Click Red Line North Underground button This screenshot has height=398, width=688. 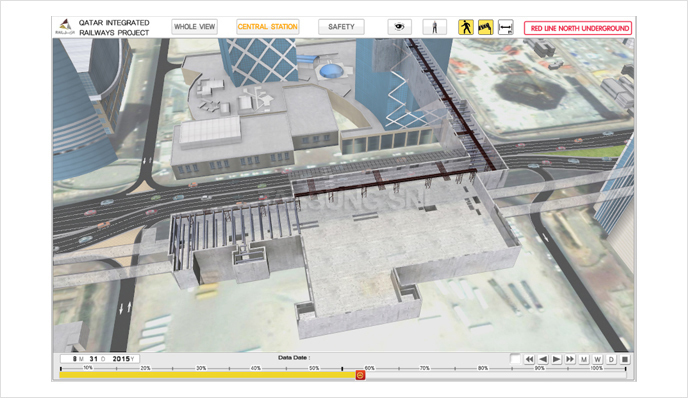pos(578,28)
